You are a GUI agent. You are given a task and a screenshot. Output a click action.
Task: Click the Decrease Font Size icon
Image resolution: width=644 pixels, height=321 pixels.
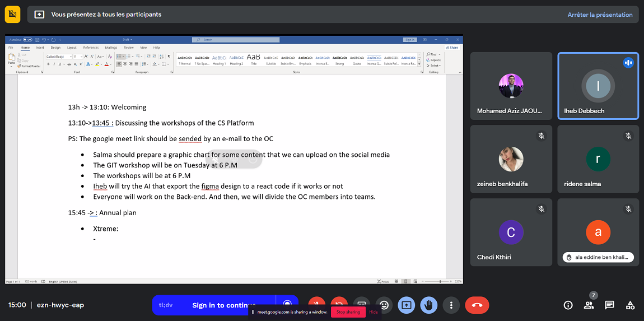coord(92,57)
